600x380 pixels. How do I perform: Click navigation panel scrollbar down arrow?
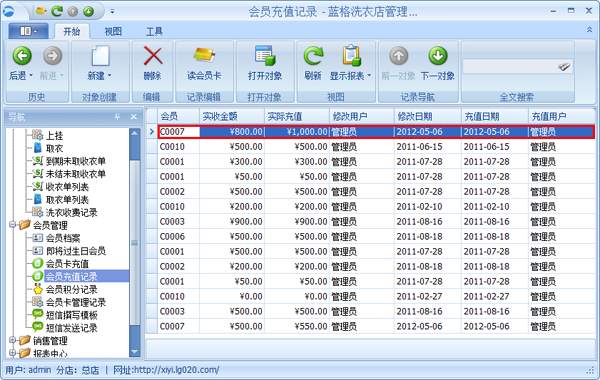click(x=135, y=352)
